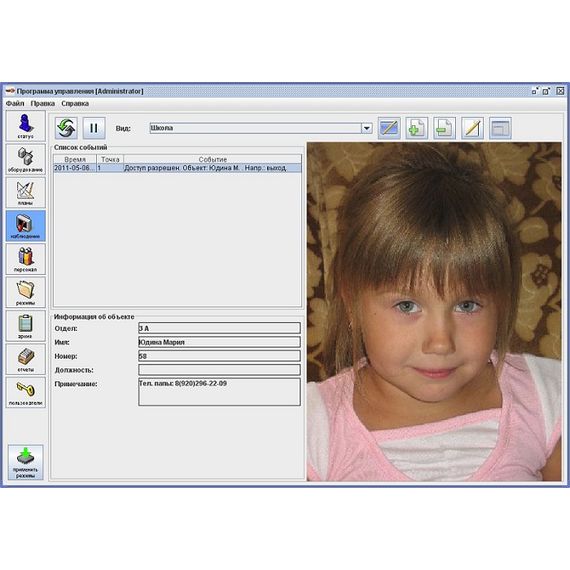Open the отчеты (reports) section
Screen dimensions: 570x570
[x=25, y=359]
